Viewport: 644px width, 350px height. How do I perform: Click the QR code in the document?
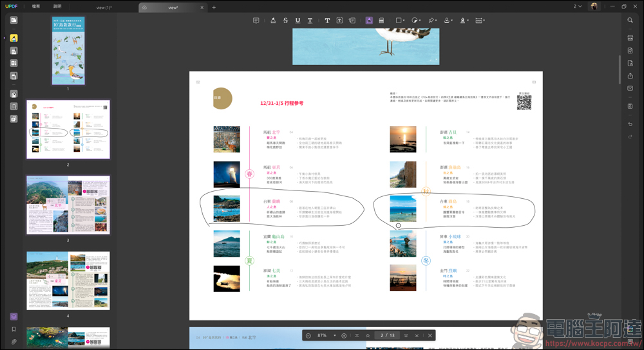[524, 102]
